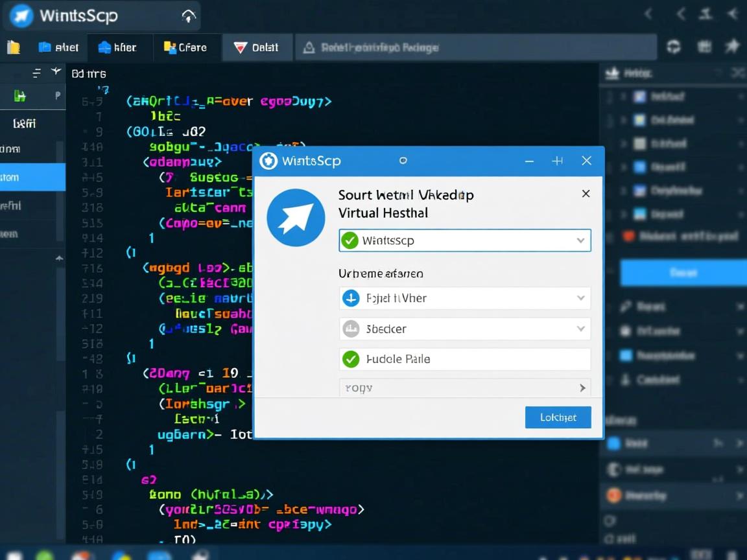Click the rogy field with right arrow
Viewport: 747px width, 560px height.
[x=464, y=388]
